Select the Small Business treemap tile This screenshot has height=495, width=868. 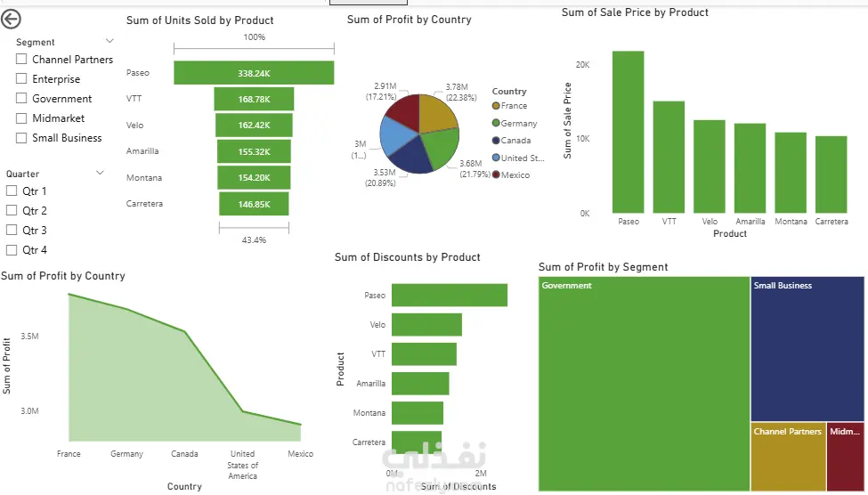[807, 347]
